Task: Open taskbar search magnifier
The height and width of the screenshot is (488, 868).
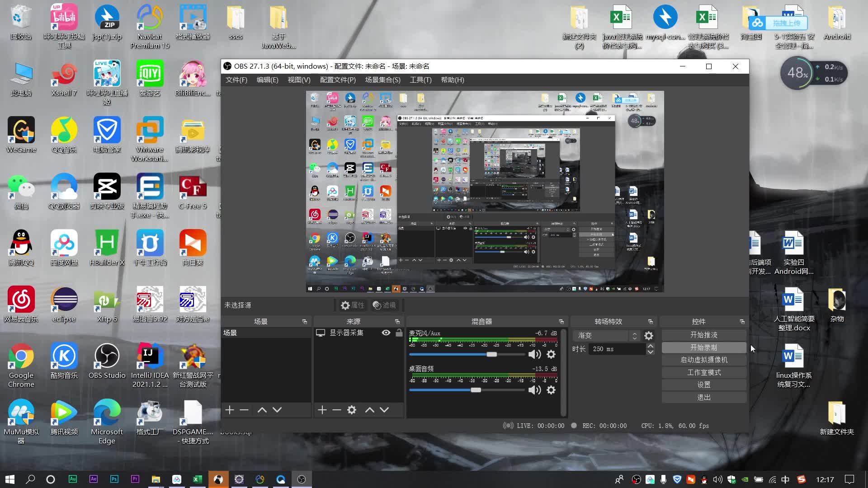Action: (30, 479)
